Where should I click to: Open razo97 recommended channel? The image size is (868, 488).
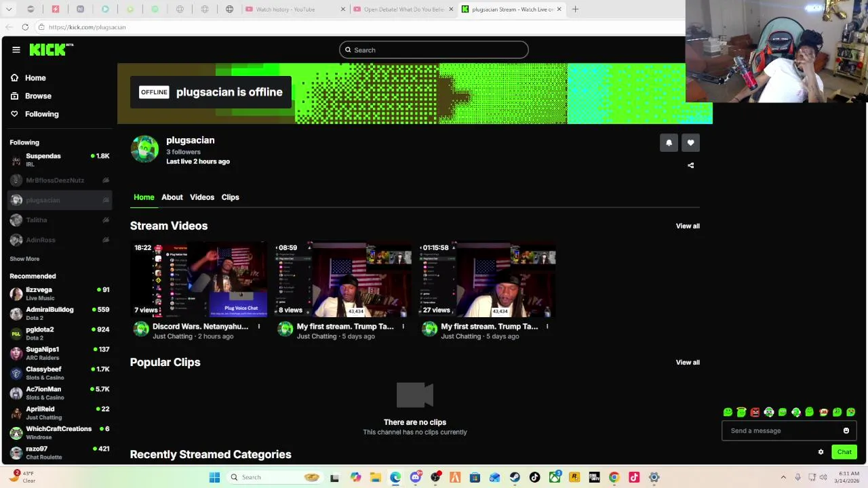tap(60, 453)
